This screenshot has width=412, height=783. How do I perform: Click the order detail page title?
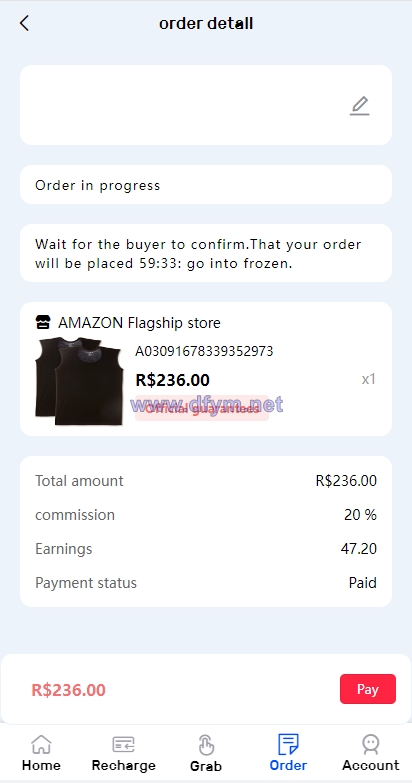(206, 23)
